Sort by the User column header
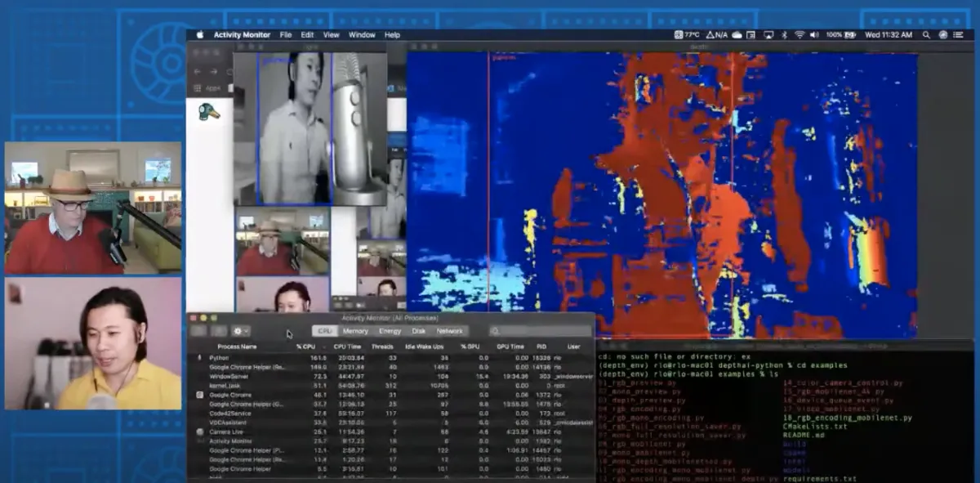 573,347
